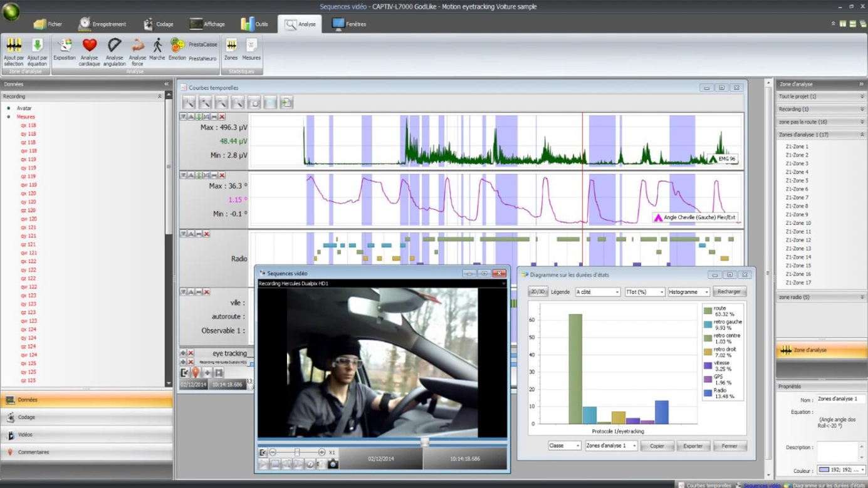Open the Outils ribbon tab
The width and height of the screenshot is (868, 488).
click(254, 24)
